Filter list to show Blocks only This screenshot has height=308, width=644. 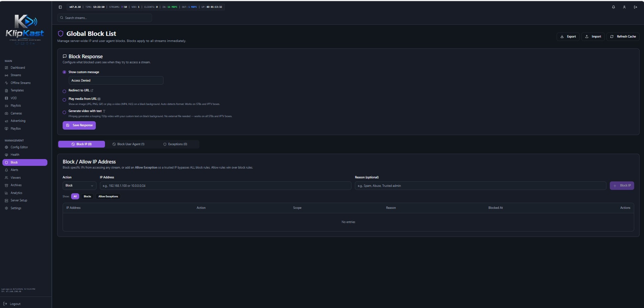pyautogui.click(x=87, y=196)
